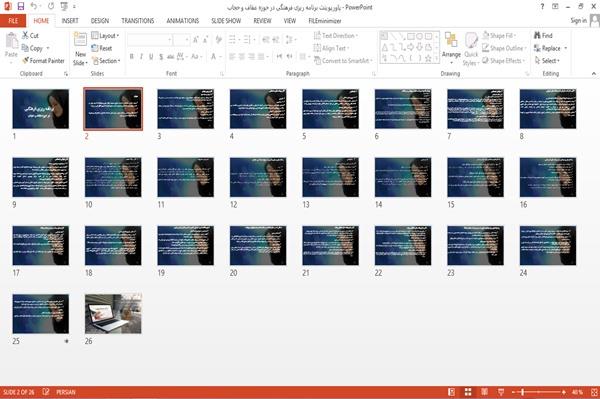The image size is (600, 399).
Task: Open Quick Styles gallery
Action: click(471, 49)
